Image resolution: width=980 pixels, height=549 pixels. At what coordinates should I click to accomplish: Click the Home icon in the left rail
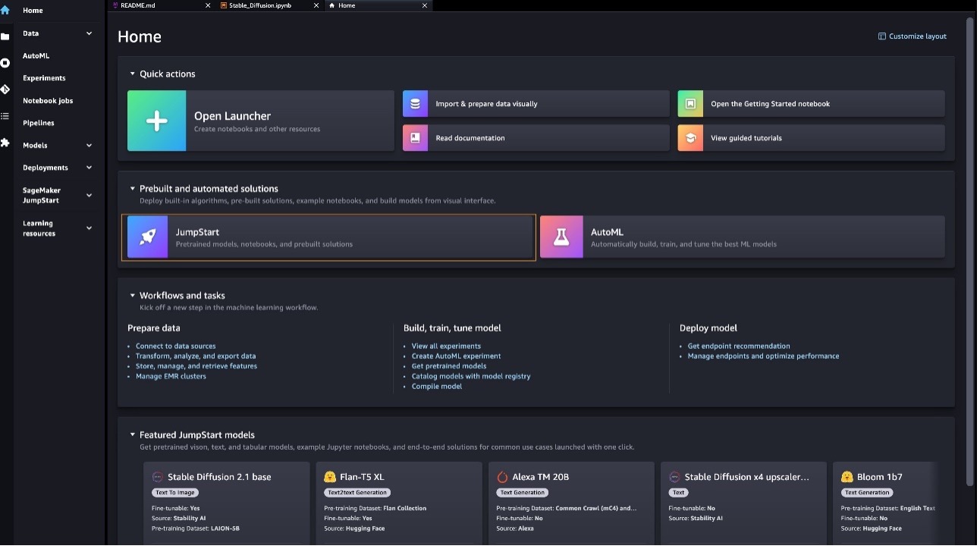(x=5, y=11)
